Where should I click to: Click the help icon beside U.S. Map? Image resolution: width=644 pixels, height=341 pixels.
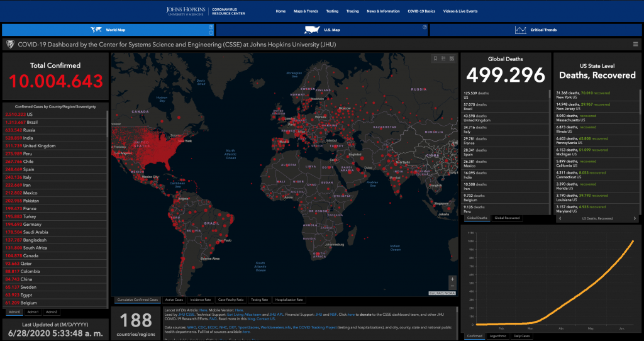tap(425, 28)
